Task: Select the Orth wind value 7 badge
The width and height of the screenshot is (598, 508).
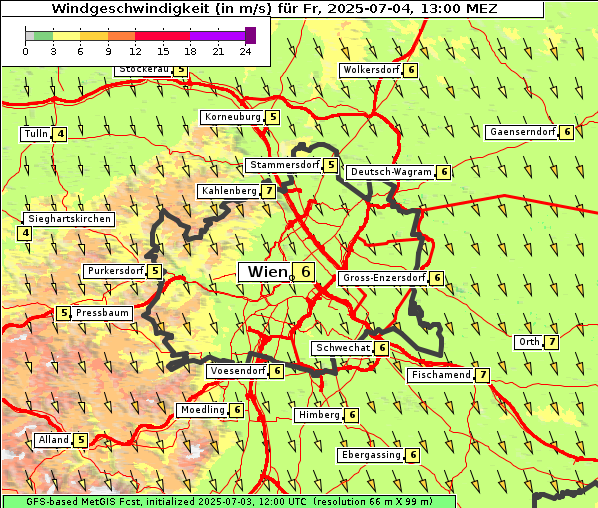Action: pos(552,342)
